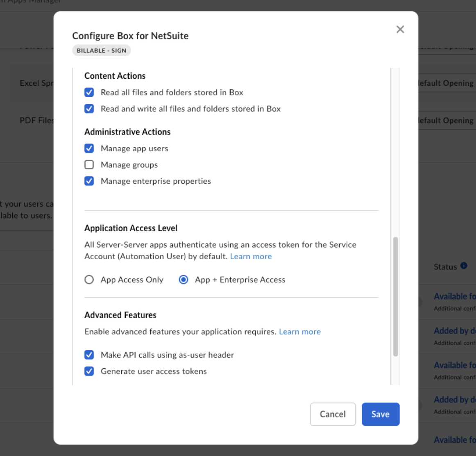Screen dimensions: 476x456
Task: Enable the "Manage groups" permission
Action: [x=89, y=165]
